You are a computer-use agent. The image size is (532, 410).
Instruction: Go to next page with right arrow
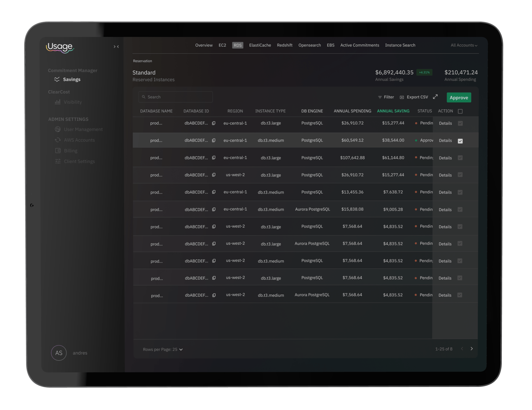click(472, 349)
